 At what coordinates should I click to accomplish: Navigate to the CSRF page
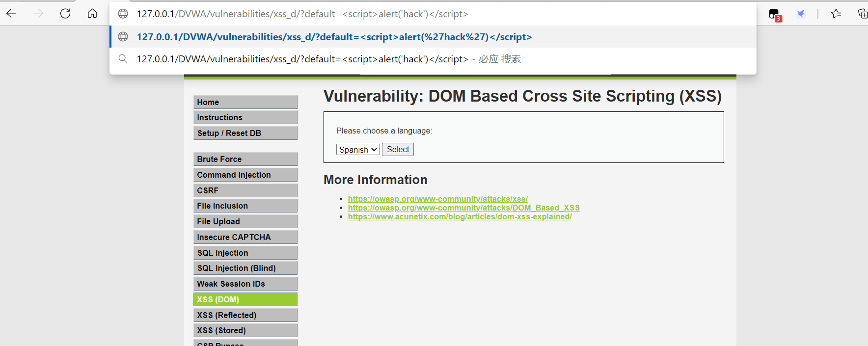[x=245, y=190]
